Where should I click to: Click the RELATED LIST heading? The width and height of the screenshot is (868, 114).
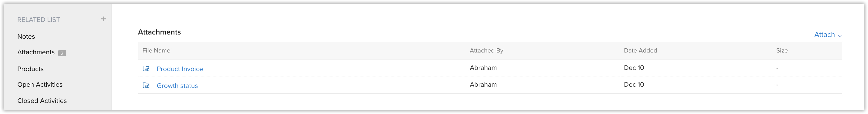point(39,19)
